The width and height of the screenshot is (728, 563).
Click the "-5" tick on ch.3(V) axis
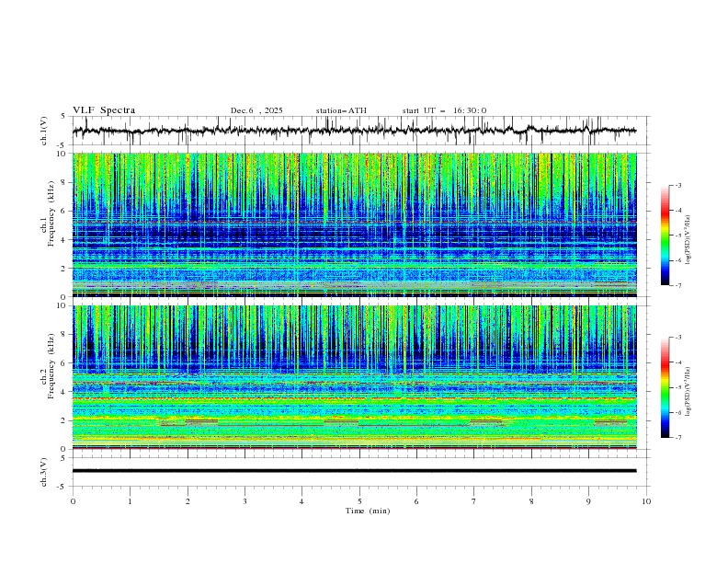click(x=63, y=487)
